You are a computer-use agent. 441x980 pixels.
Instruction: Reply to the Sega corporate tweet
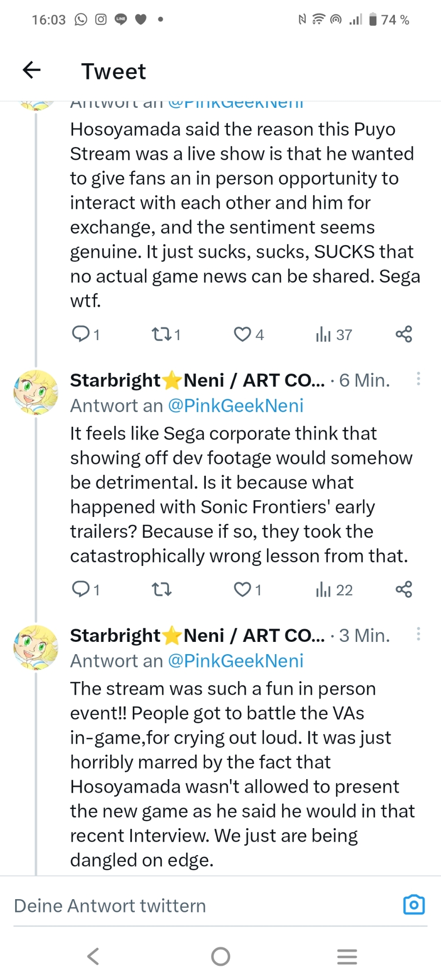click(80, 589)
